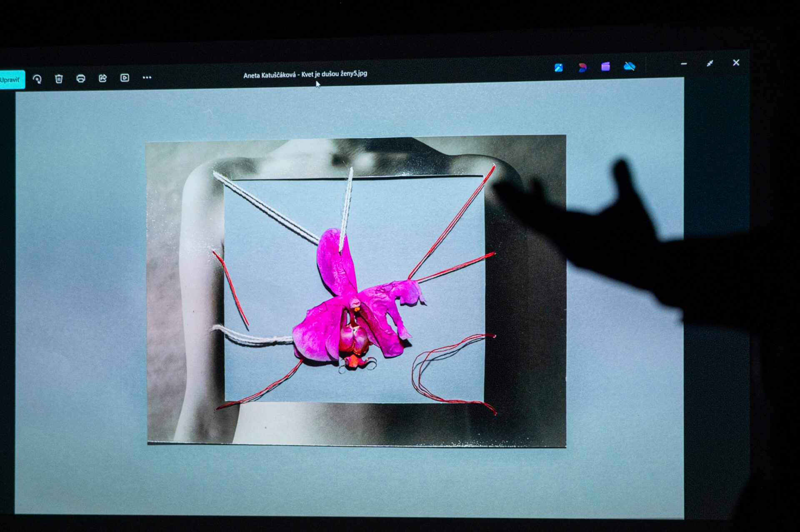Start the slideshow with the play icon
Image resolution: width=800 pixels, height=532 pixels.
point(125,78)
